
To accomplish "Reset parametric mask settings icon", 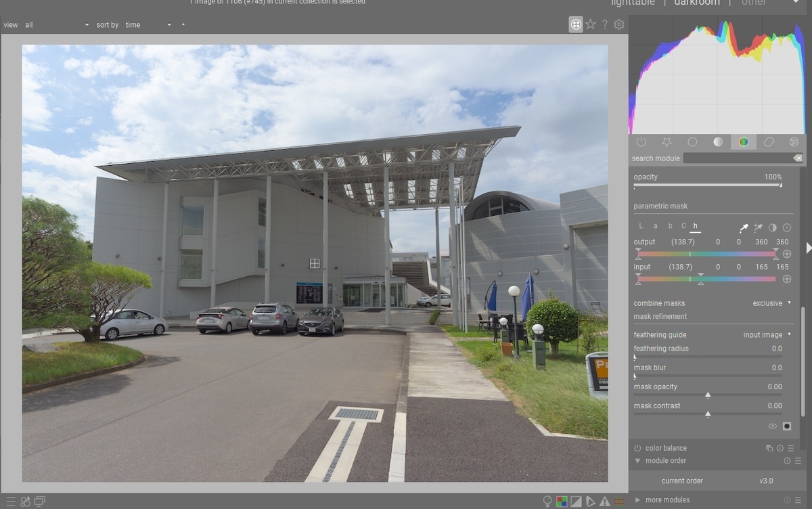I will coord(787,227).
